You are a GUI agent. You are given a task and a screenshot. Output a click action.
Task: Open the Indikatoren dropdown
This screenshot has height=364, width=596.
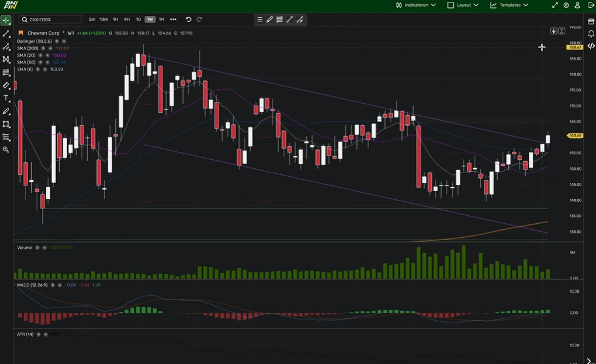[415, 5]
